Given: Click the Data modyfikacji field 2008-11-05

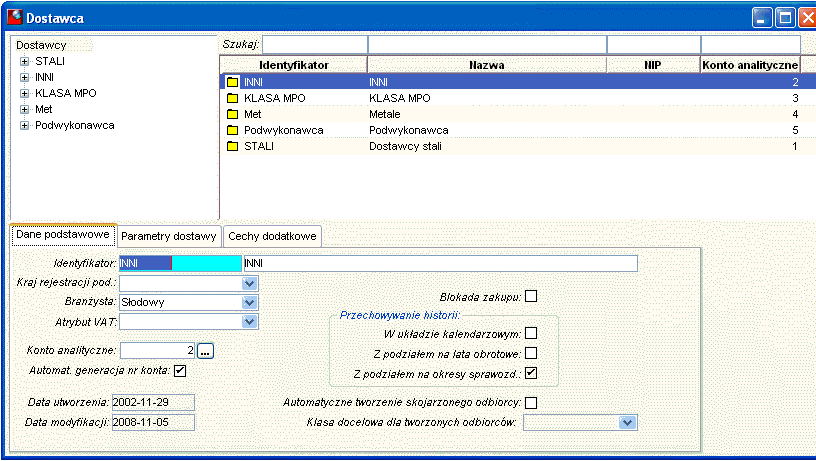Looking at the screenshot, I should tap(153, 422).
